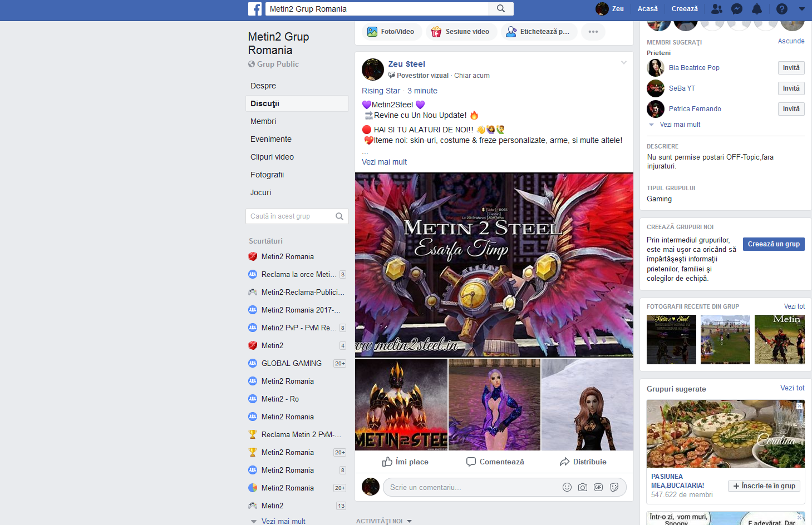This screenshot has width=812, height=525.
Task: Hide suggested members with Ascunde
Action: pos(791,41)
